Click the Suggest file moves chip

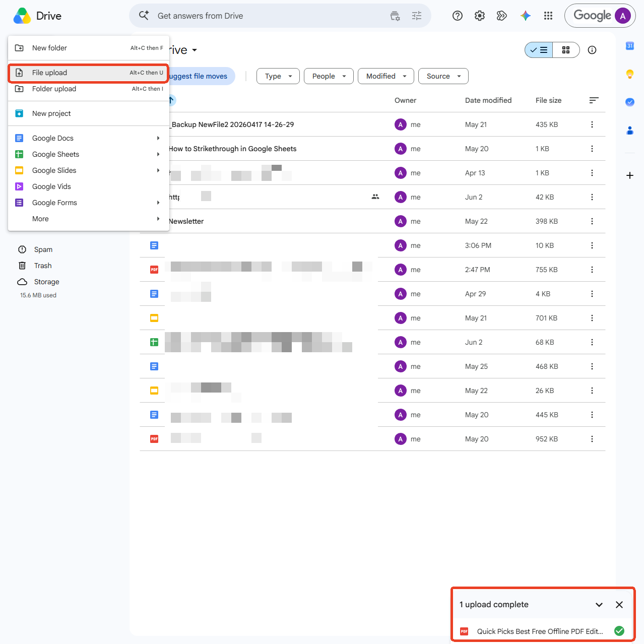[202, 76]
